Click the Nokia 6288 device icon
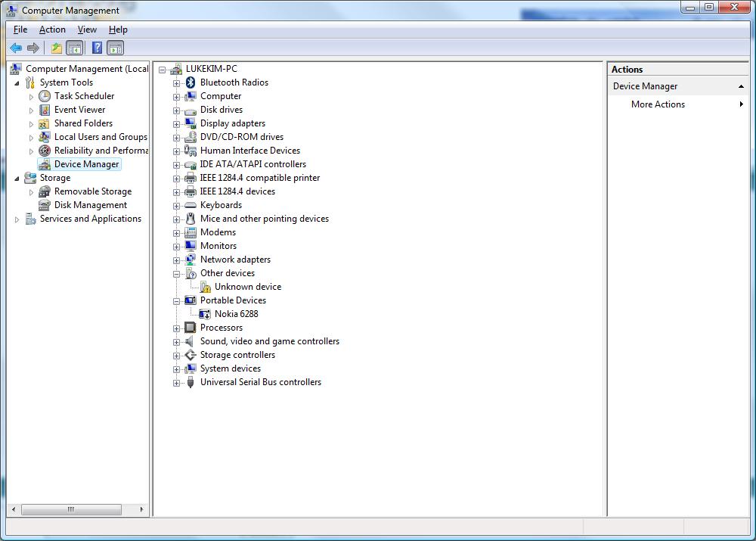Image resolution: width=756 pixels, height=541 pixels. tap(205, 314)
